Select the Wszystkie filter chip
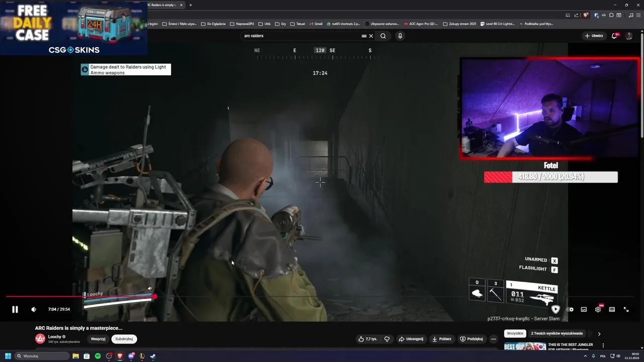644x362 pixels. pyautogui.click(x=515, y=333)
